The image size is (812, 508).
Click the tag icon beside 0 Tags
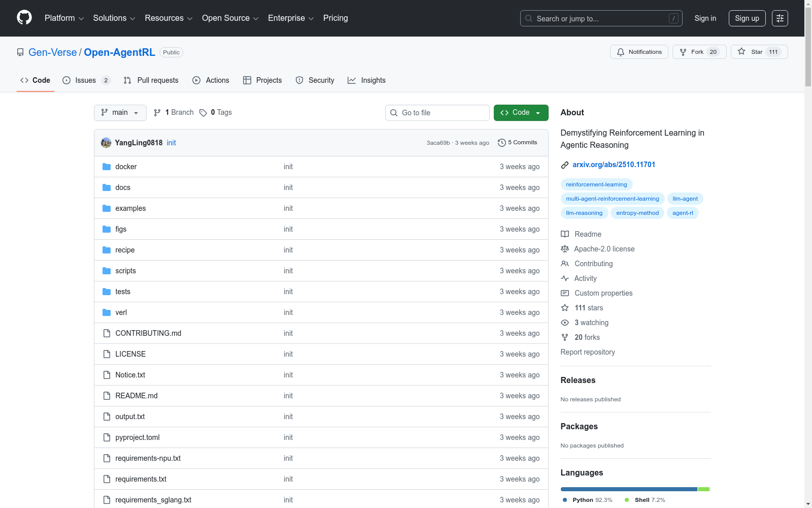[x=203, y=113]
